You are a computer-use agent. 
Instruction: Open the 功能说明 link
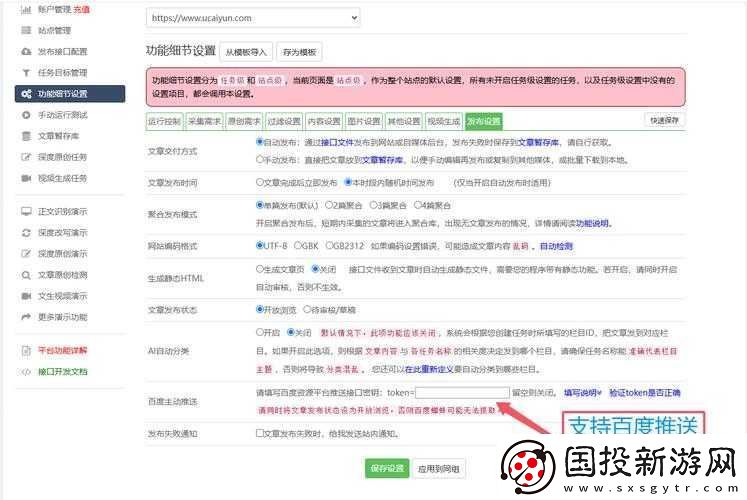[592, 223]
